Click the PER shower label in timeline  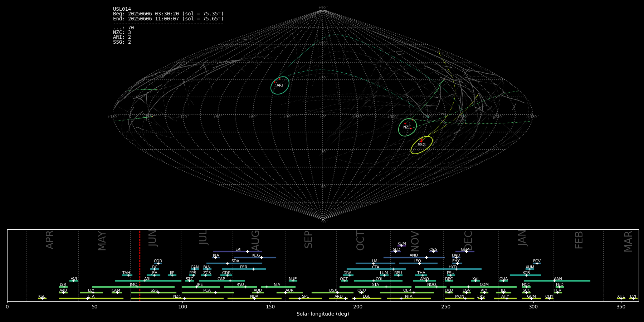[244, 267]
